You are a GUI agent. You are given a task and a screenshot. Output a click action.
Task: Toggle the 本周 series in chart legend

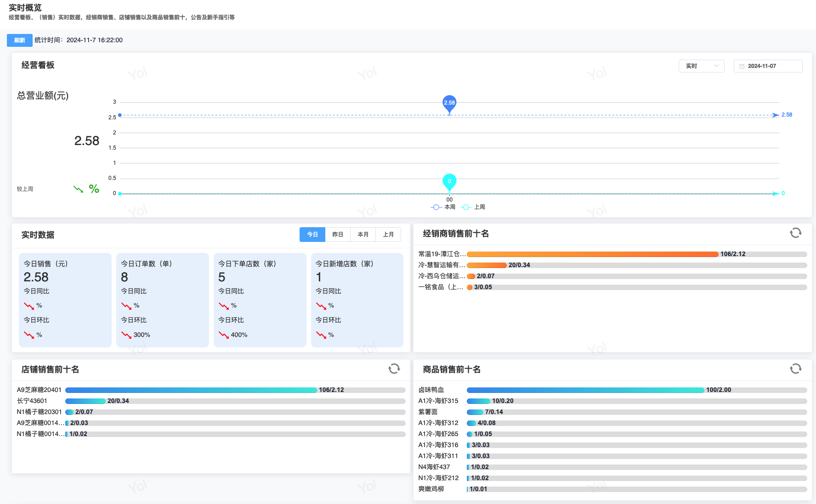click(x=443, y=207)
